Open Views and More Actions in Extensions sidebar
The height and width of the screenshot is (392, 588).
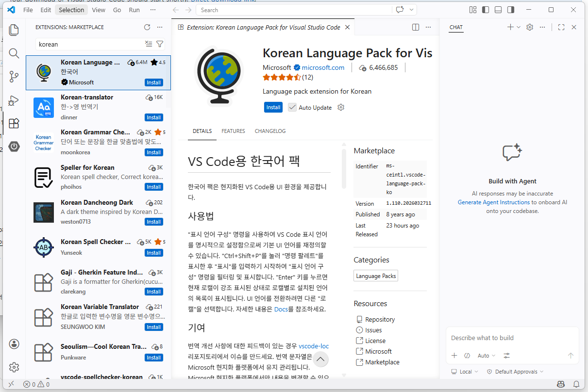(160, 27)
